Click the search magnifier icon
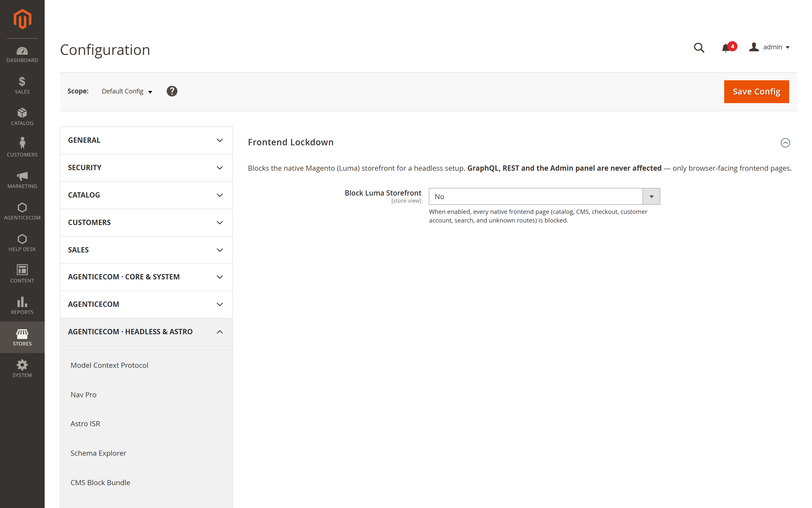The image size is (812, 508). pos(699,47)
